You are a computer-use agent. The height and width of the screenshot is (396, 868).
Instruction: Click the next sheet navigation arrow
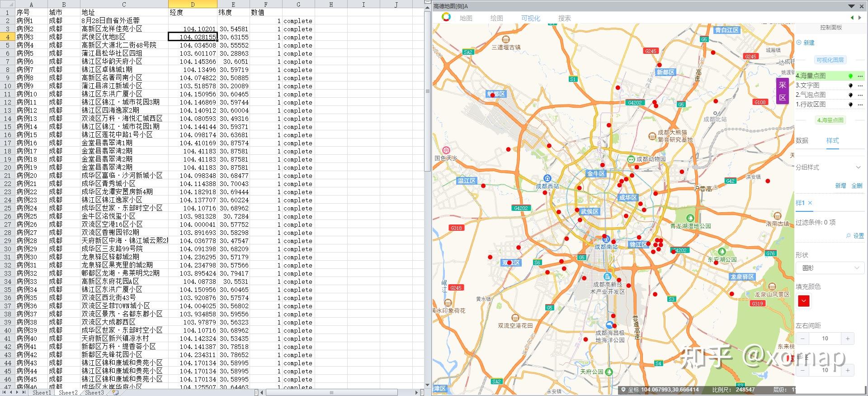(18, 392)
